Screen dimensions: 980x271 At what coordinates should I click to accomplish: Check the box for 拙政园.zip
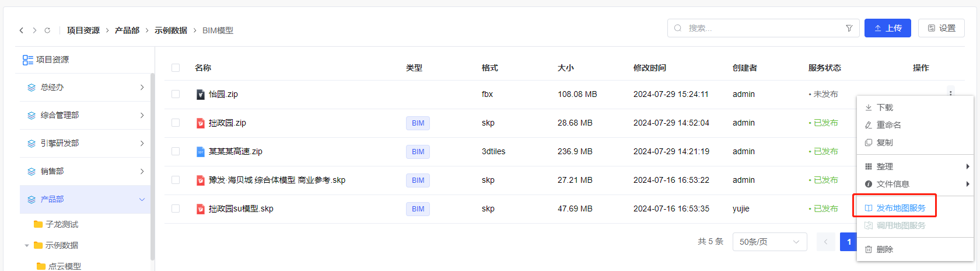[176, 123]
